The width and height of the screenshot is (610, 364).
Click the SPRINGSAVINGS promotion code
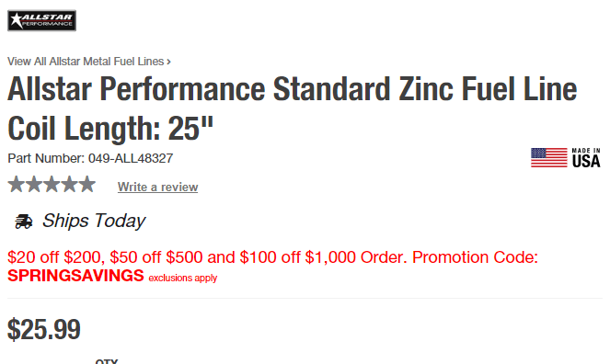coord(75,276)
